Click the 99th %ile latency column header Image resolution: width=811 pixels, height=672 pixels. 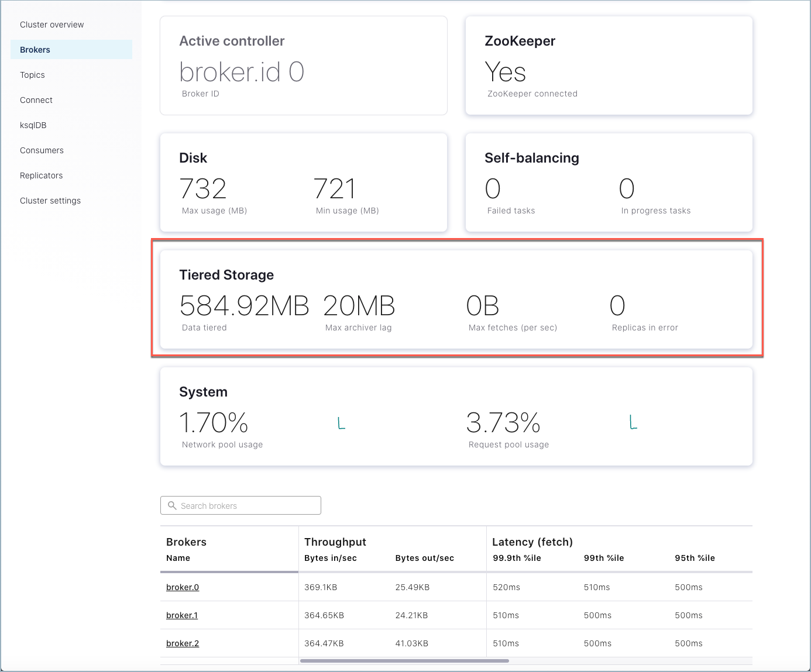[x=604, y=558]
